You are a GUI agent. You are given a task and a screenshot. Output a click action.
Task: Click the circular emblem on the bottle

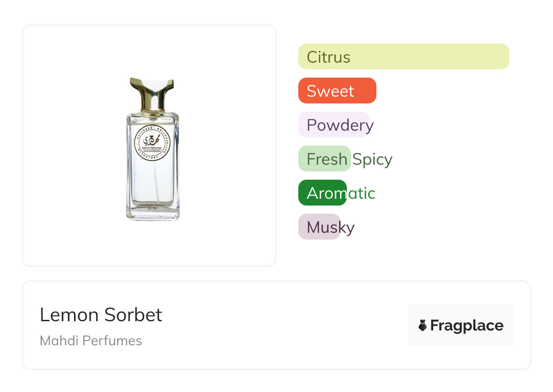pyautogui.click(x=152, y=143)
